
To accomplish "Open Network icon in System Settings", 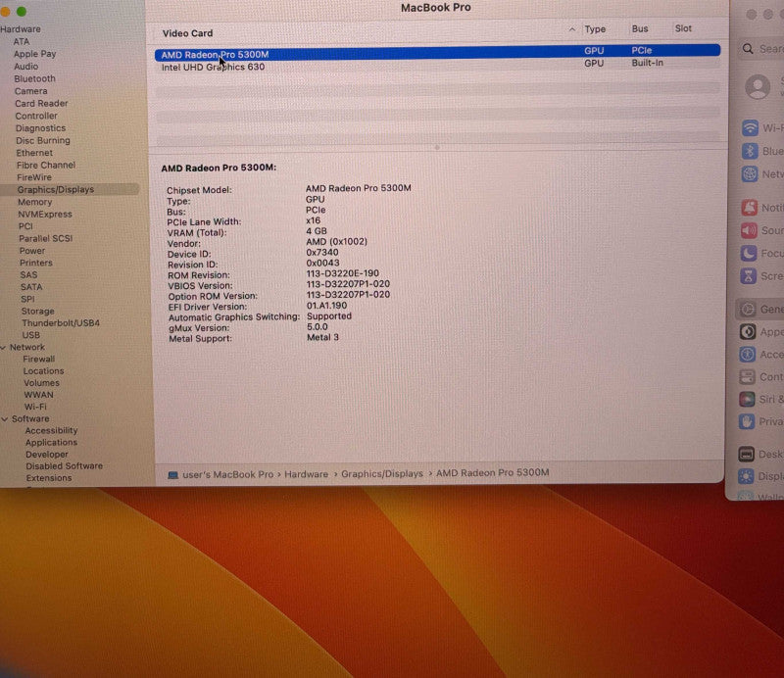I will pos(750,174).
